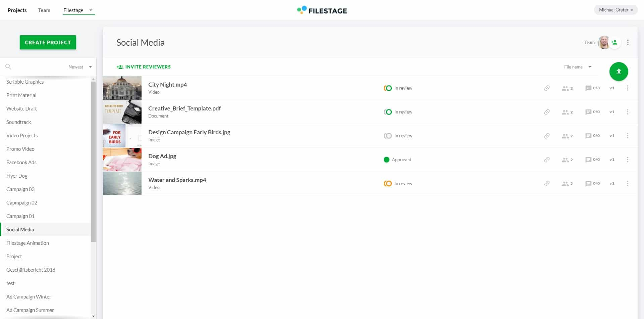Screen dimensions: 644x319
Task: Copy review link for City Night.mp4
Action: [x=547, y=88]
